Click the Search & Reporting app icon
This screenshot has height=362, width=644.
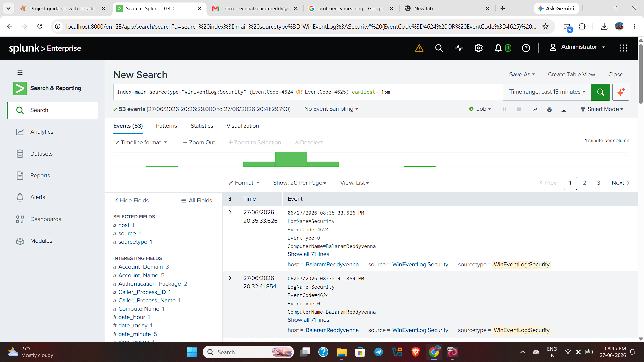coord(20,88)
